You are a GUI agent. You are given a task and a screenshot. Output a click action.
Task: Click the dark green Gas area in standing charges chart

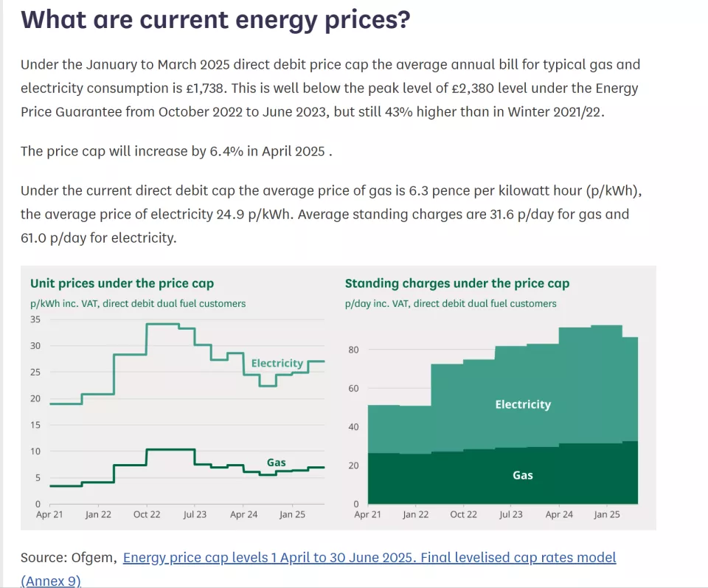[522, 475]
